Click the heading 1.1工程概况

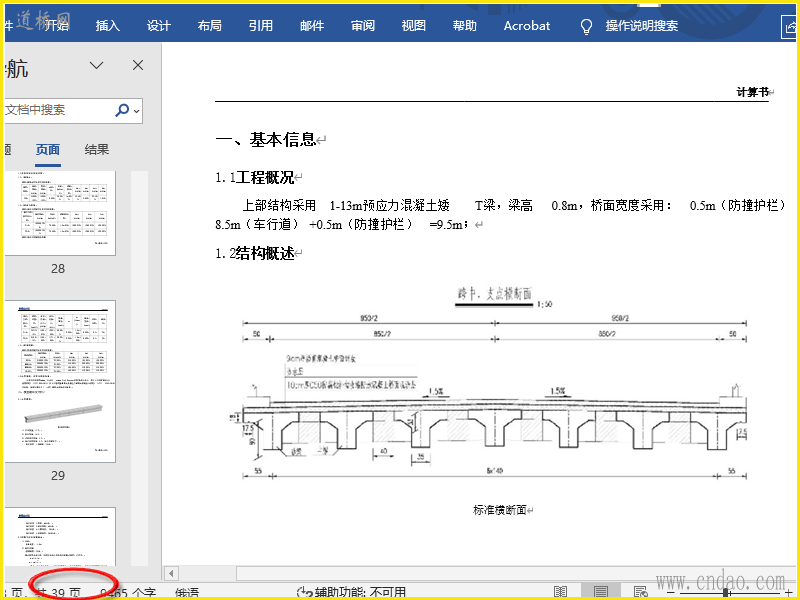click(255, 178)
